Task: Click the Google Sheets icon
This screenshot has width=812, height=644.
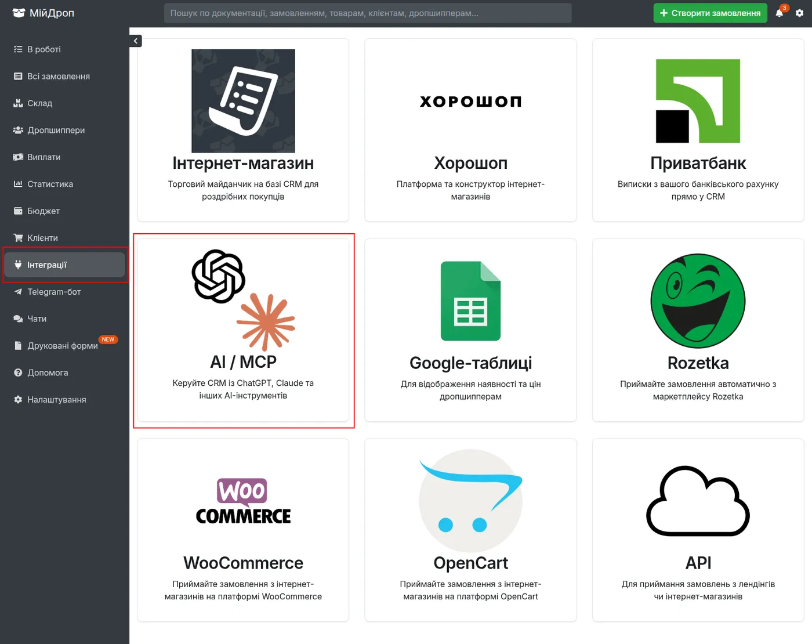Action: (x=470, y=301)
